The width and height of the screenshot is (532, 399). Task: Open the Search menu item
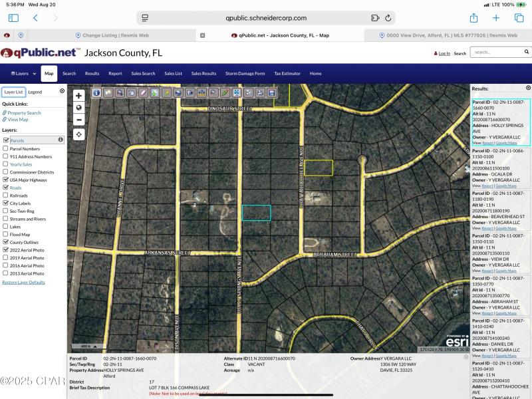click(x=69, y=73)
